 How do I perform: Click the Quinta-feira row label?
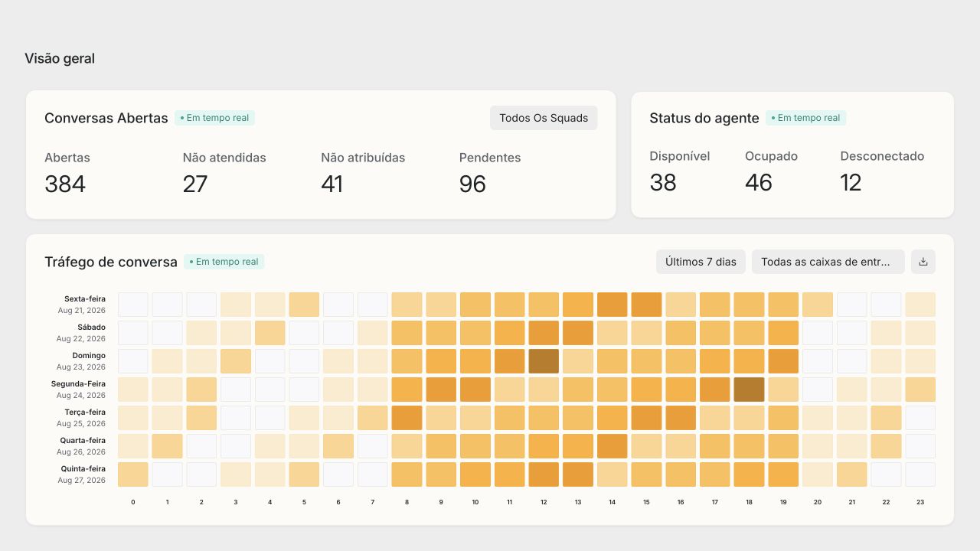83,469
